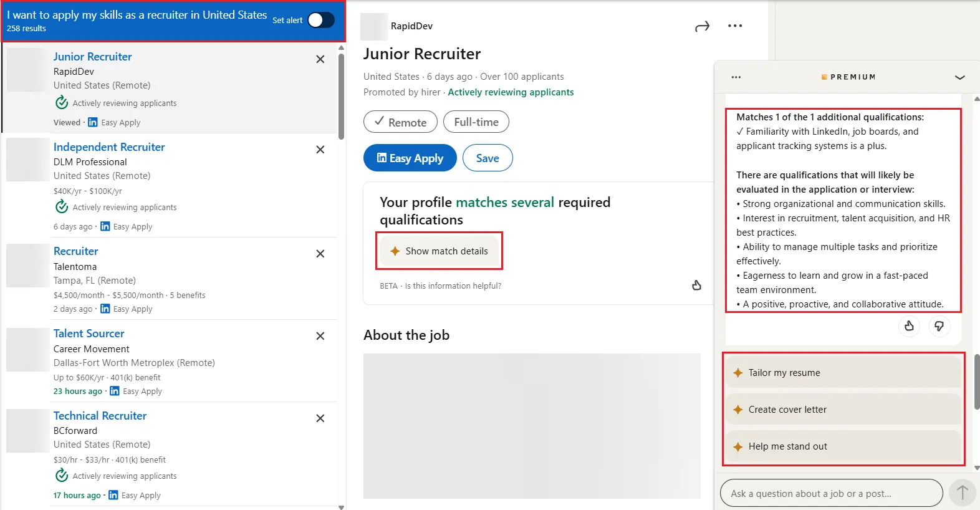
Task: Focus the Ask a question input field
Action: [x=831, y=493]
